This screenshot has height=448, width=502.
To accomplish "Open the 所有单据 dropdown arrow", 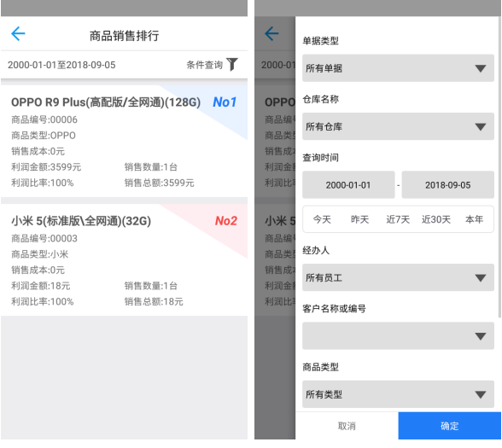I will [480, 68].
